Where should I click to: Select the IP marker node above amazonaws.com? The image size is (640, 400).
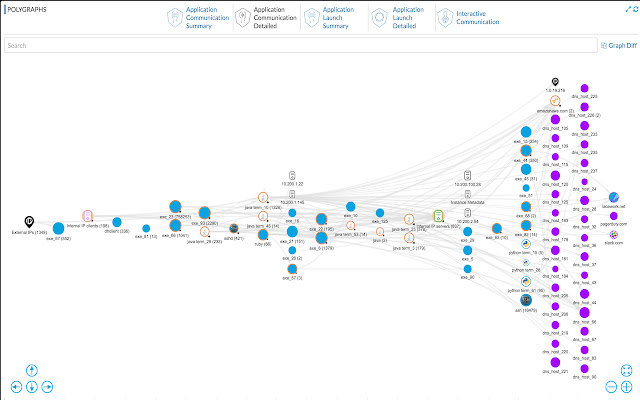tap(555, 82)
